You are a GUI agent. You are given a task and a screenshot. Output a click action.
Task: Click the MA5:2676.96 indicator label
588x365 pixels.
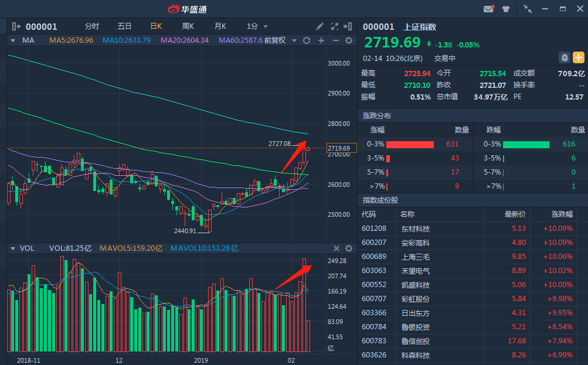(x=72, y=40)
